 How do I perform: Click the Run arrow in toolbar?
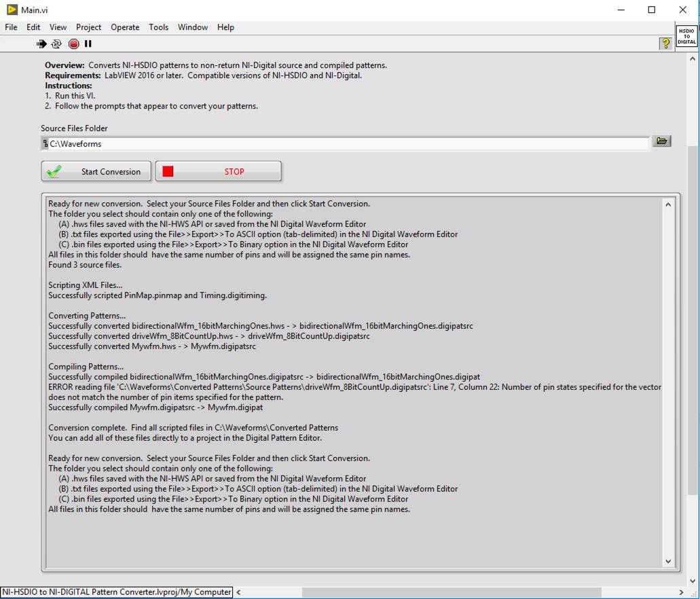click(x=41, y=43)
